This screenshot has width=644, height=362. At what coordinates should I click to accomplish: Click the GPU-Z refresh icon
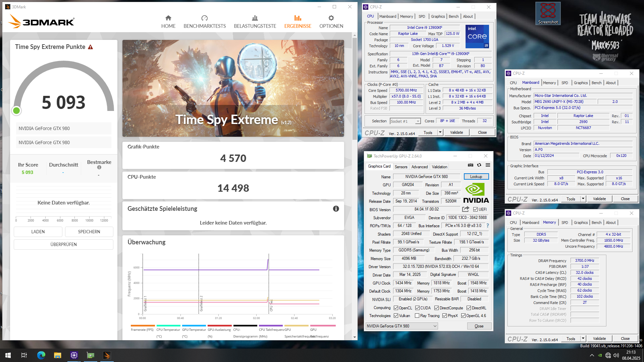tap(479, 165)
